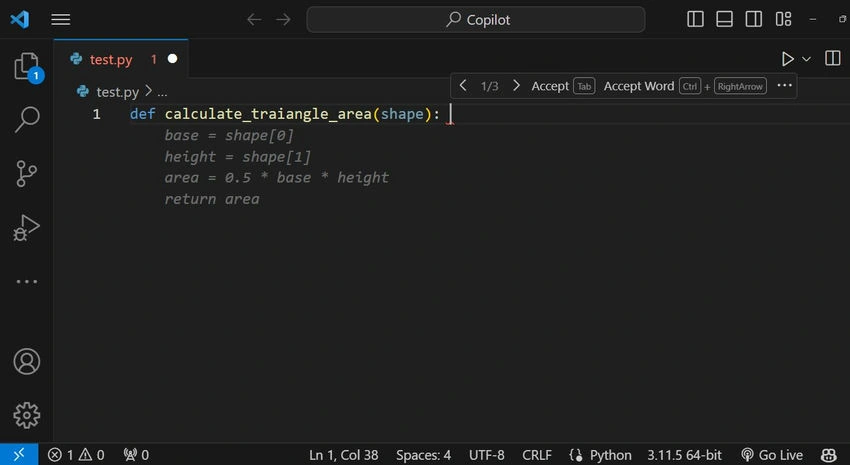Image resolution: width=850 pixels, height=465 pixels.
Task: Open the Search view icon
Action: click(x=27, y=119)
